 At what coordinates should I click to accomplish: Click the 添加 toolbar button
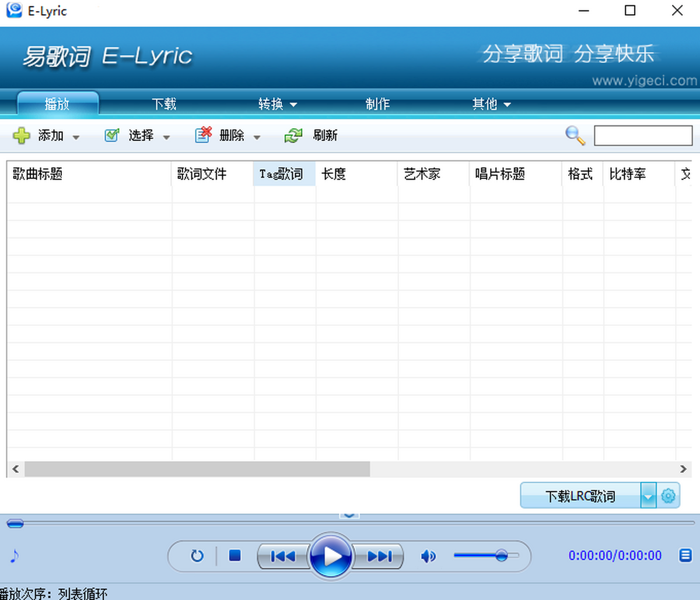(x=51, y=135)
